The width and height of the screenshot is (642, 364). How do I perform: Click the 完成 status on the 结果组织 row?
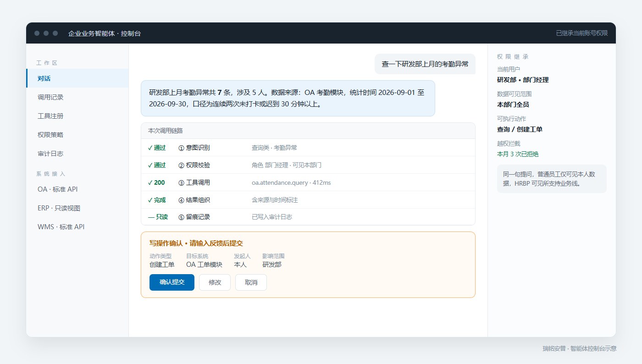157,200
